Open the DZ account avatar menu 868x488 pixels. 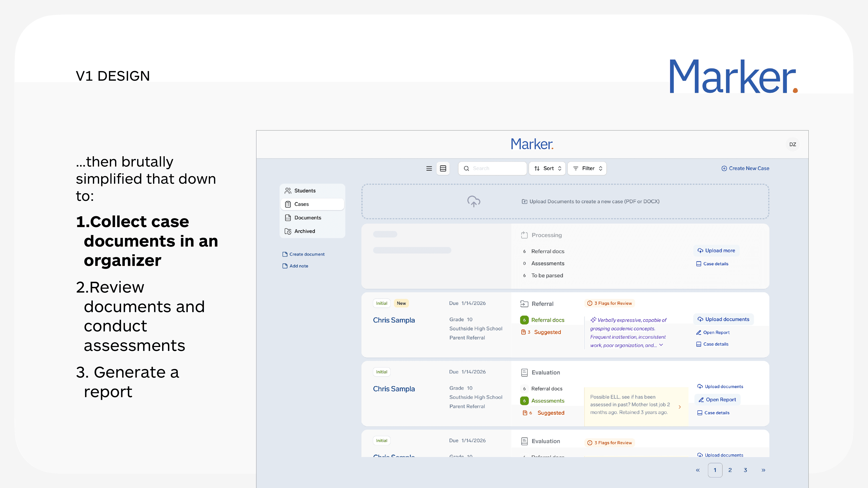pos(793,144)
